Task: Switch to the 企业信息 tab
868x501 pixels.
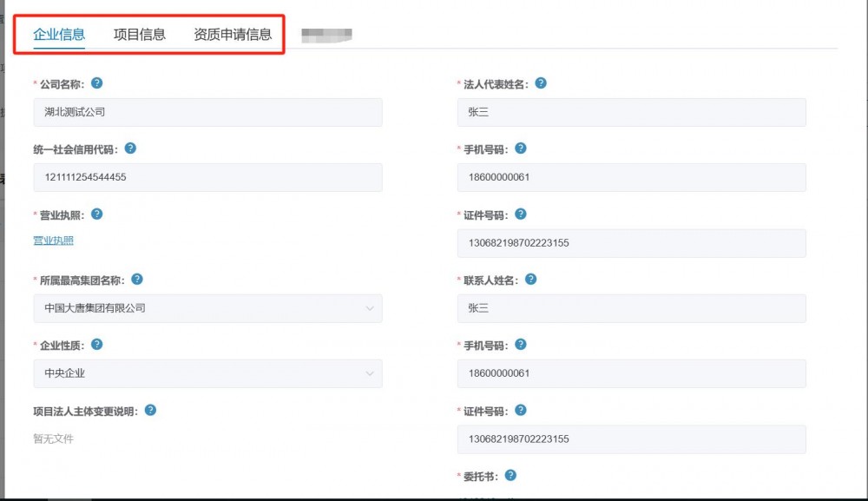Action: 59,35
